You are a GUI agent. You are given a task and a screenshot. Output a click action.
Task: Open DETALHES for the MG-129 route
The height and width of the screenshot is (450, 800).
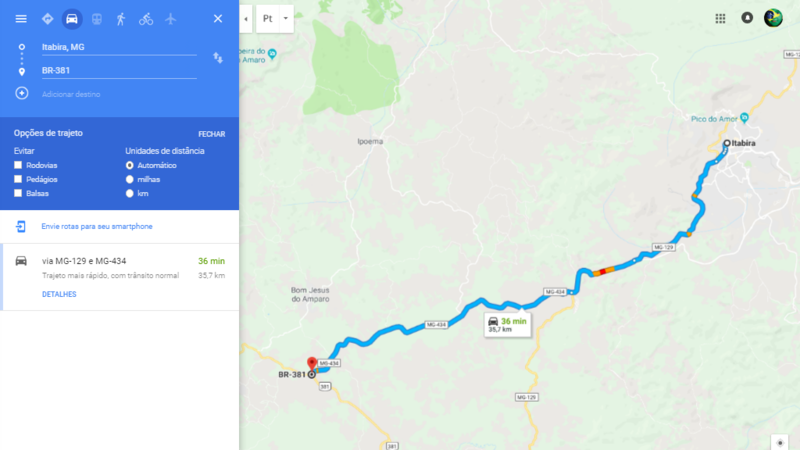59,294
